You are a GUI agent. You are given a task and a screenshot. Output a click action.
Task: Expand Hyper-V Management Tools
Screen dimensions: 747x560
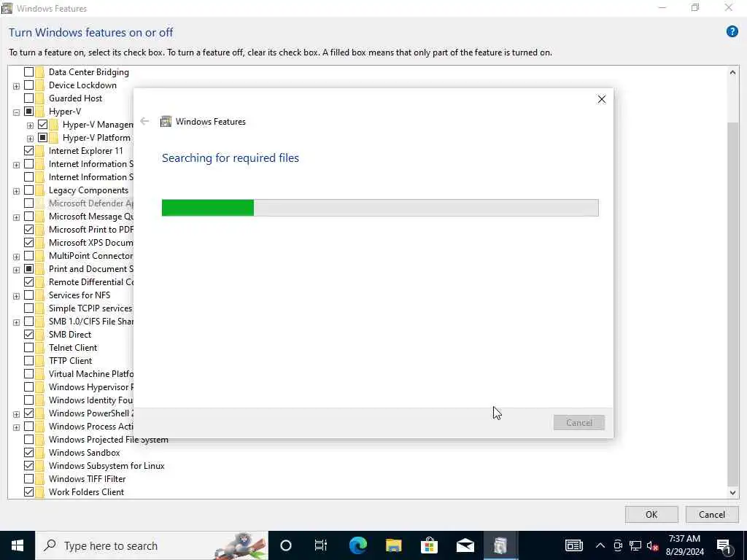point(30,125)
